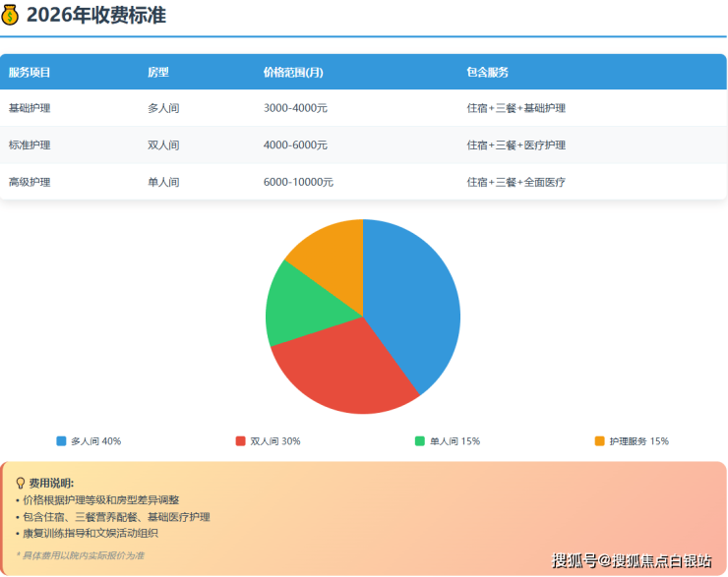Click the 服务项目 column header
Viewport: 728px width, 577px height.
(x=30, y=73)
